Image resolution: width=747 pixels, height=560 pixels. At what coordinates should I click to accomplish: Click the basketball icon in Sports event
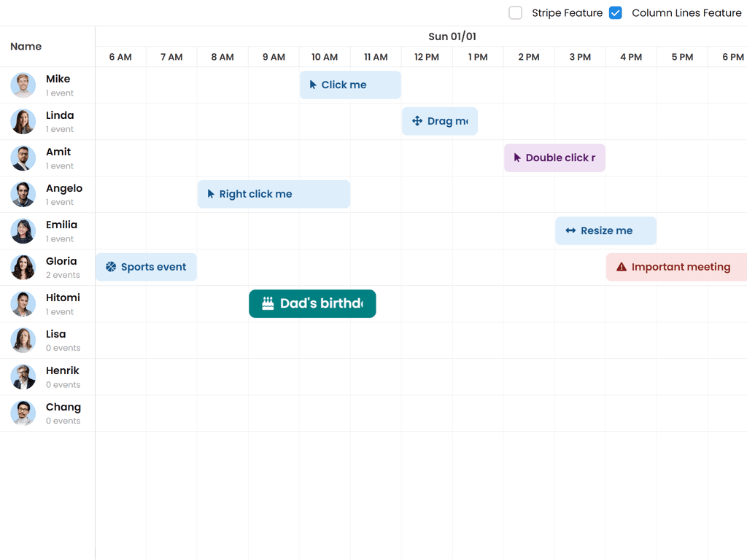pos(111,268)
